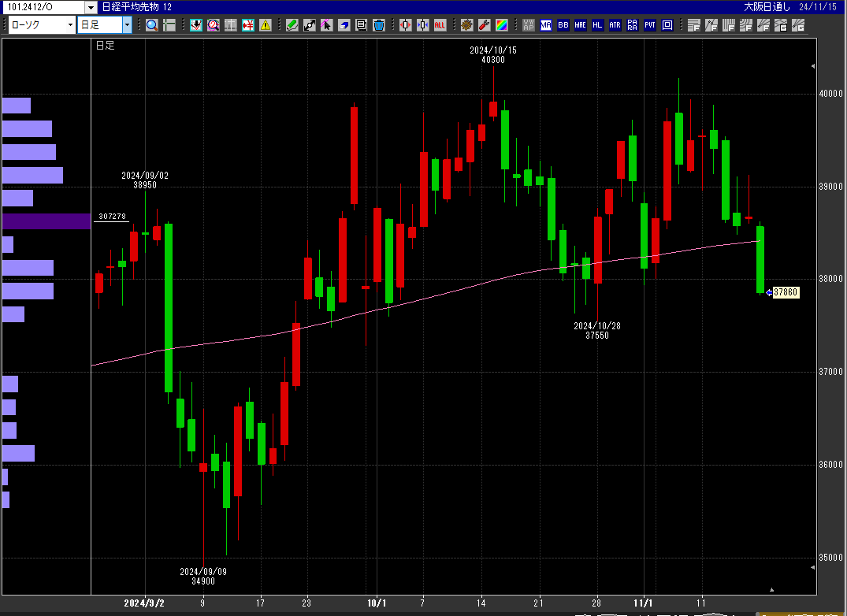
Task: Click the 大阪日通し session label
Action: pos(767,7)
